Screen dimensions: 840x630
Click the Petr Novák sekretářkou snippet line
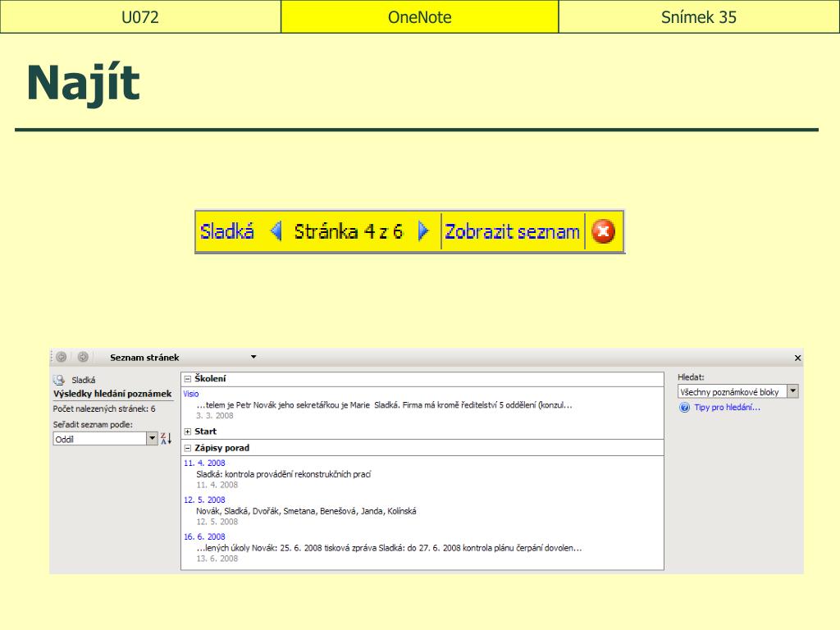(384, 405)
